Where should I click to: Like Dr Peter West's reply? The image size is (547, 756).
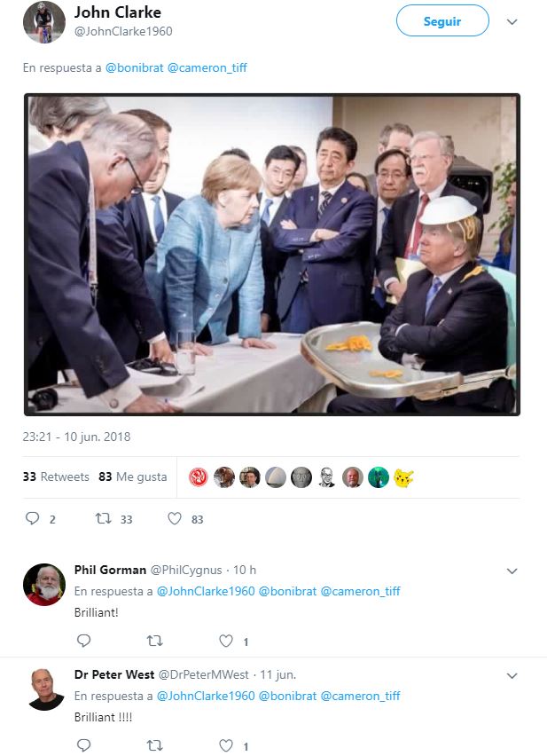pos(226,744)
